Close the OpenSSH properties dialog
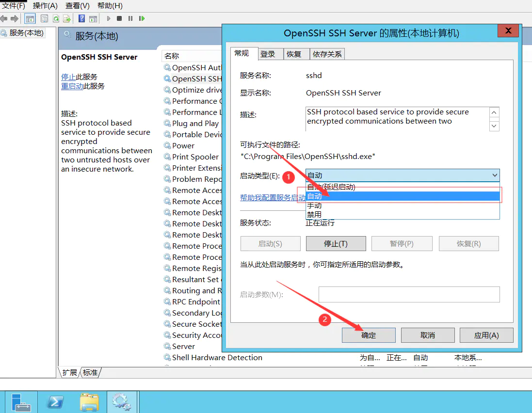 point(508,31)
